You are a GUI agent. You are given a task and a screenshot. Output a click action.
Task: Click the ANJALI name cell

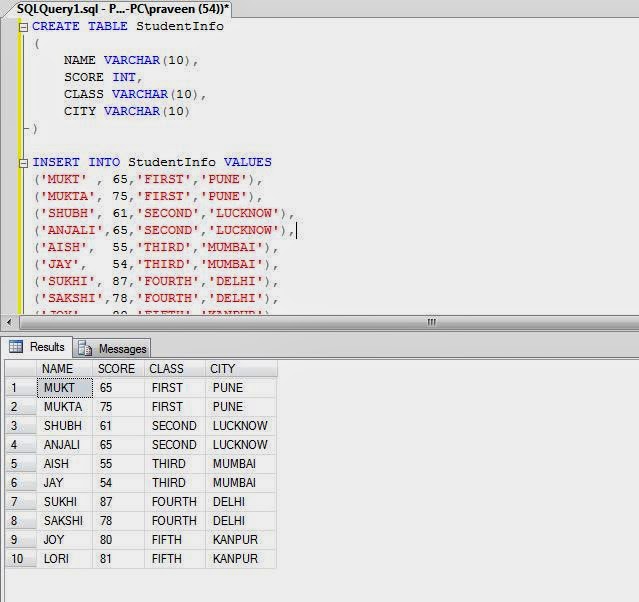65,445
